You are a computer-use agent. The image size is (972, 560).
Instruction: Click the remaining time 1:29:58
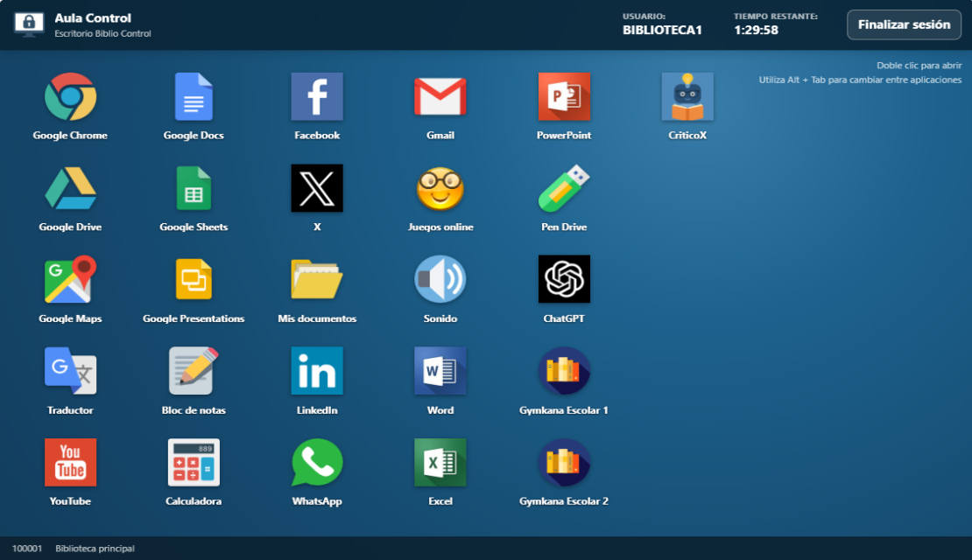(x=756, y=30)
